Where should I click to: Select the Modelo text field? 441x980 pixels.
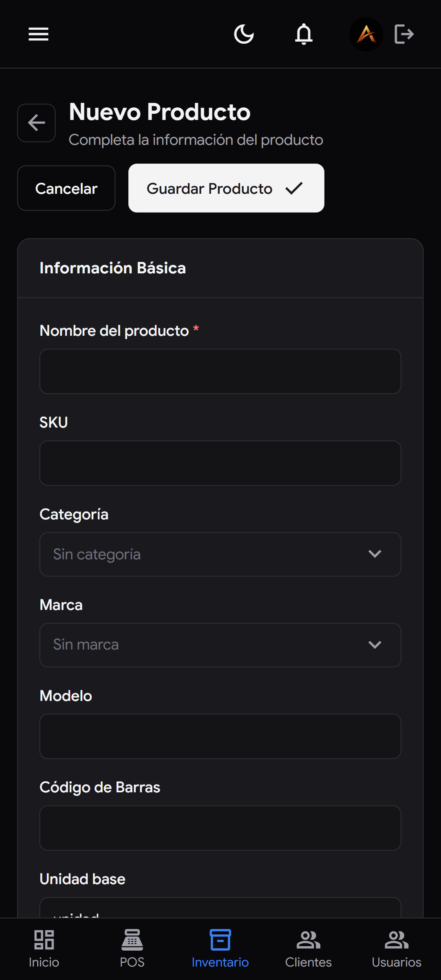coord(220,736)
